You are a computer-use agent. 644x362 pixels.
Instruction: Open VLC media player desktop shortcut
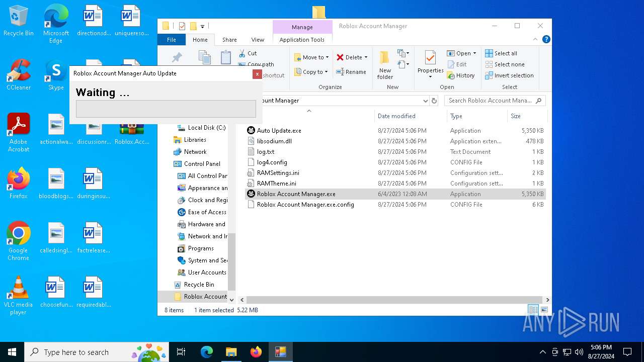pyautogui.click(x=19, y=296)
